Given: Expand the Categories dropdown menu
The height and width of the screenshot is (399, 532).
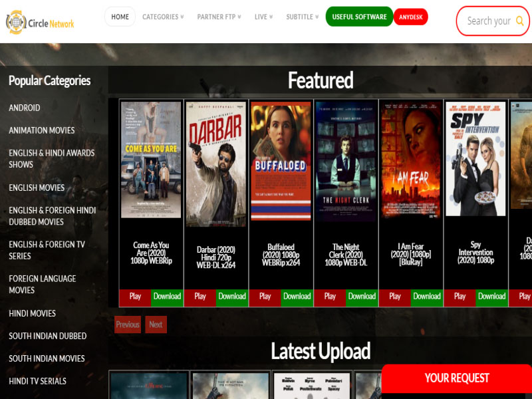Looking at the screenshot, I should pyautogui.click(x=163, y=17).
